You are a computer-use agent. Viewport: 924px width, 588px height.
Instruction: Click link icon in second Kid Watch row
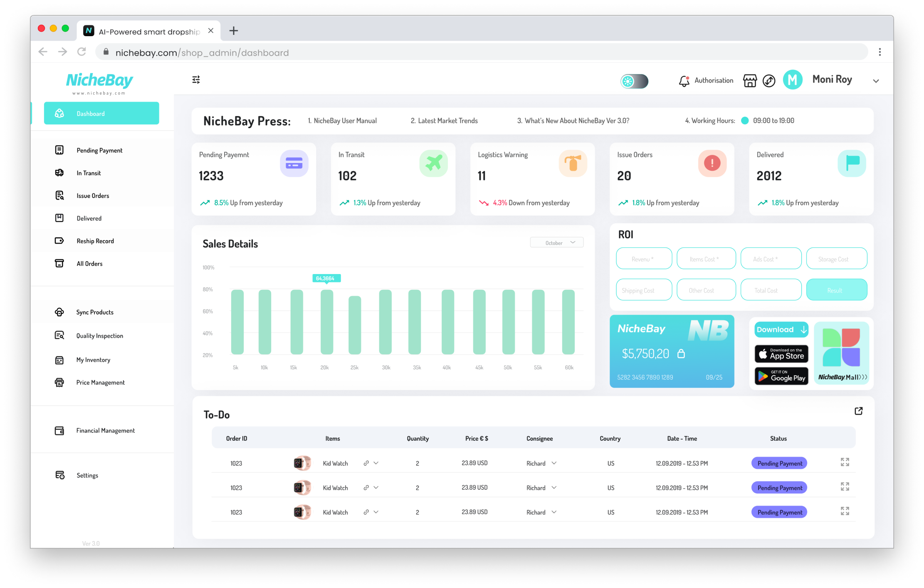click(366, 487)
